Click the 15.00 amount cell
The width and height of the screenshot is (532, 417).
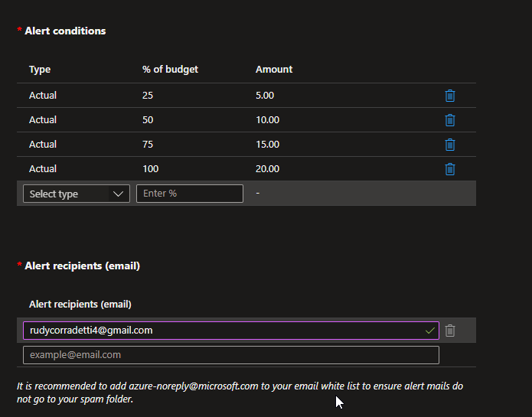267,145
